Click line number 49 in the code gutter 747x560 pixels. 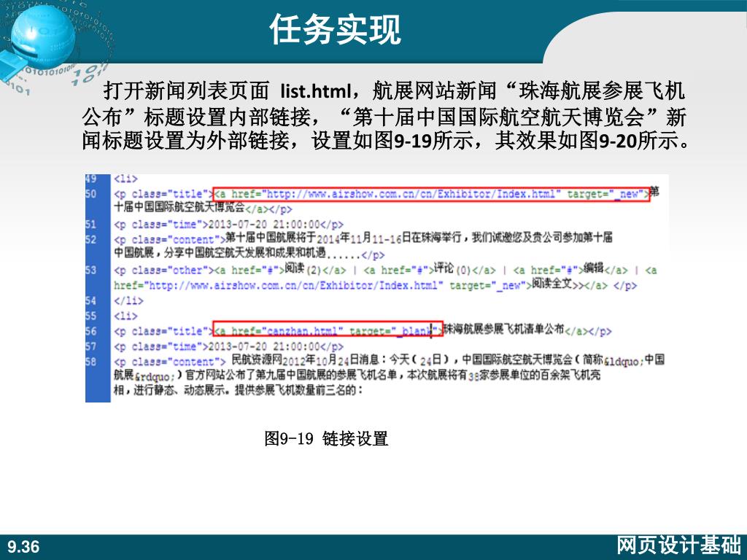tap(91, 179)
